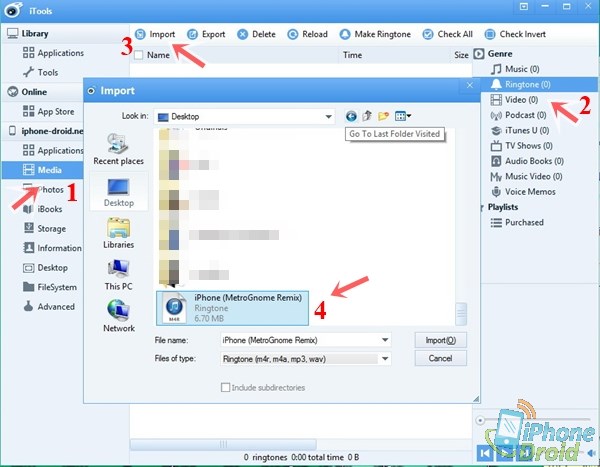Select iPhone (MetroGnome Remix) ringtone file
Screen dimensions: 600x467
point(232,308)
